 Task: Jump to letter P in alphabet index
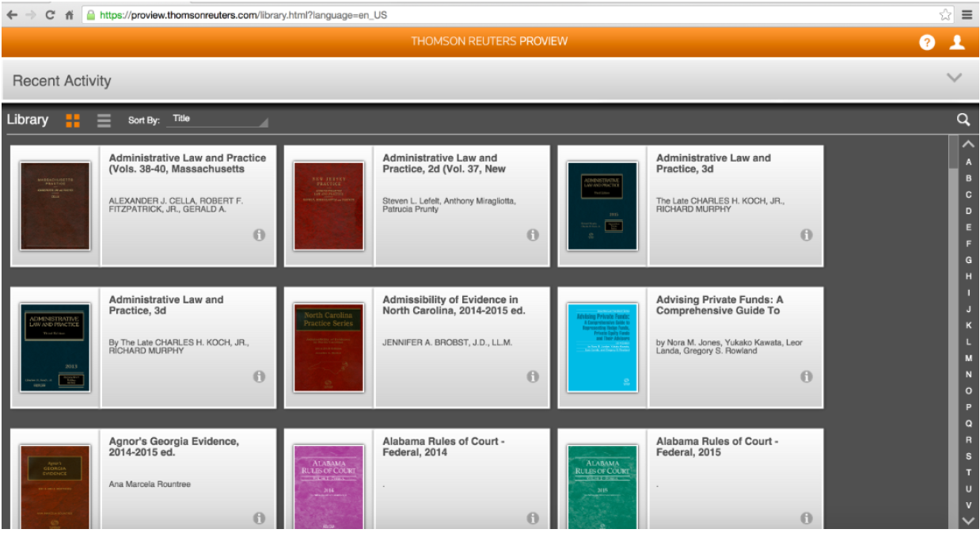coord(969,407)
